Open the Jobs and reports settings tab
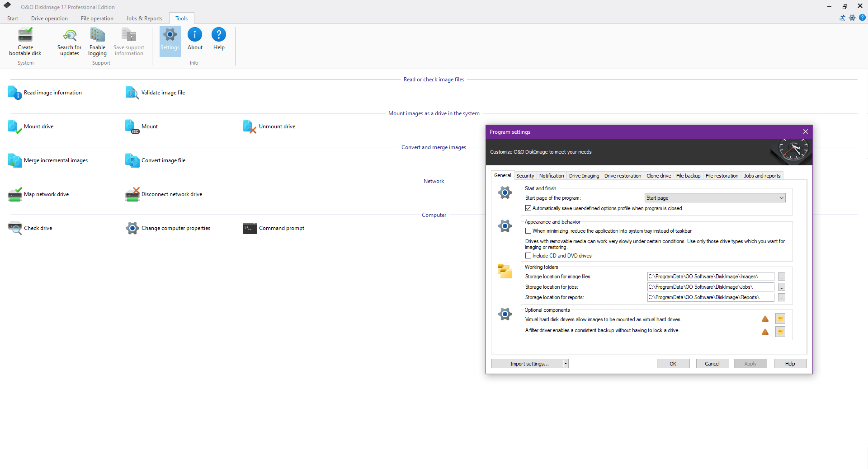Screen dimensions: 868x469 point(762,176)
